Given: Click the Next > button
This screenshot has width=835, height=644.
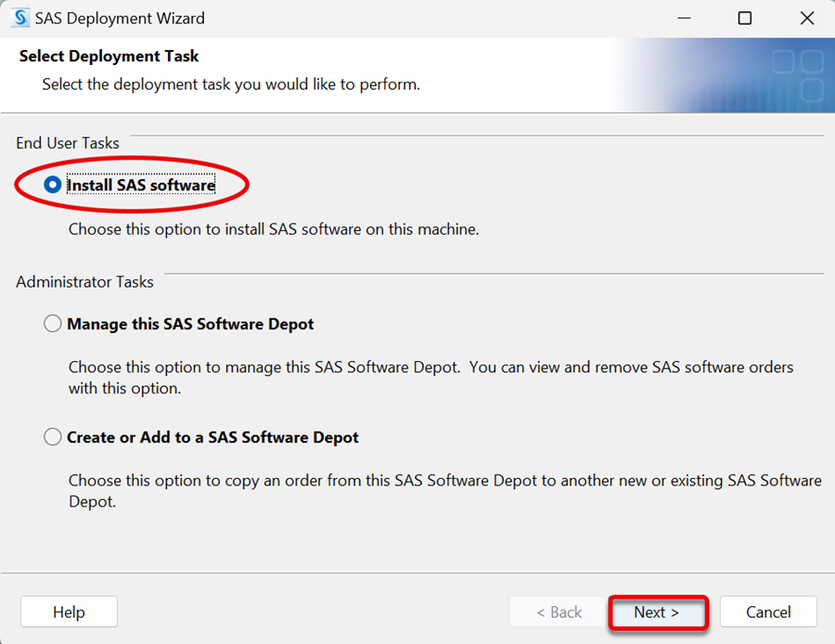Looking at the screenshot, I should (657, 612).
